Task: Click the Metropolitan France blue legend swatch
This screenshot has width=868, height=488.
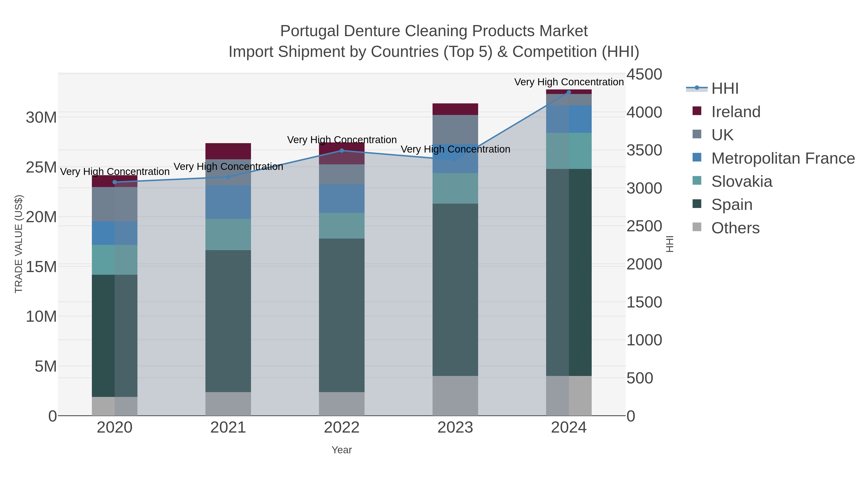Action: point(697,157)
